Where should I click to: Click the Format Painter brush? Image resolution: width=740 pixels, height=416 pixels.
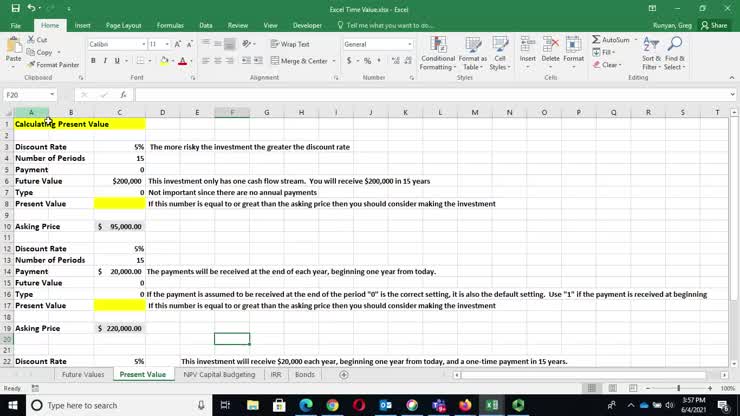click(31, 65)
